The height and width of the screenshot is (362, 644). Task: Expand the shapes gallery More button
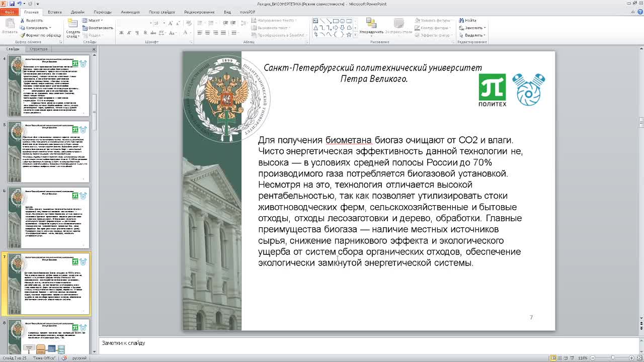pos(355,34)
